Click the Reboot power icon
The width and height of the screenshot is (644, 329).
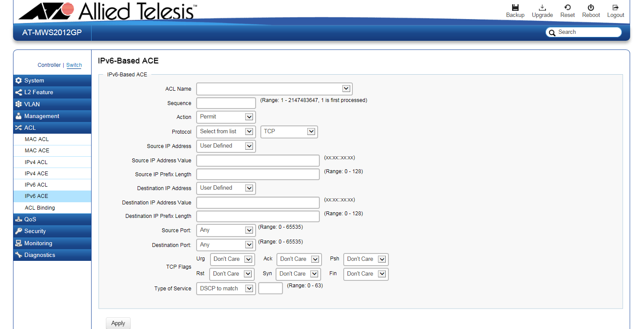pyautogui.click(x=591, y=8)
